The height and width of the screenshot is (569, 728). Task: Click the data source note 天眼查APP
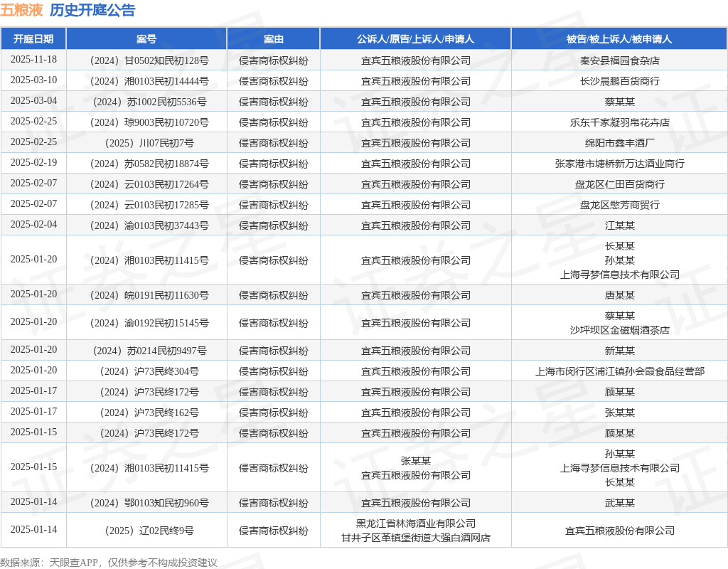tap(73, 563)
